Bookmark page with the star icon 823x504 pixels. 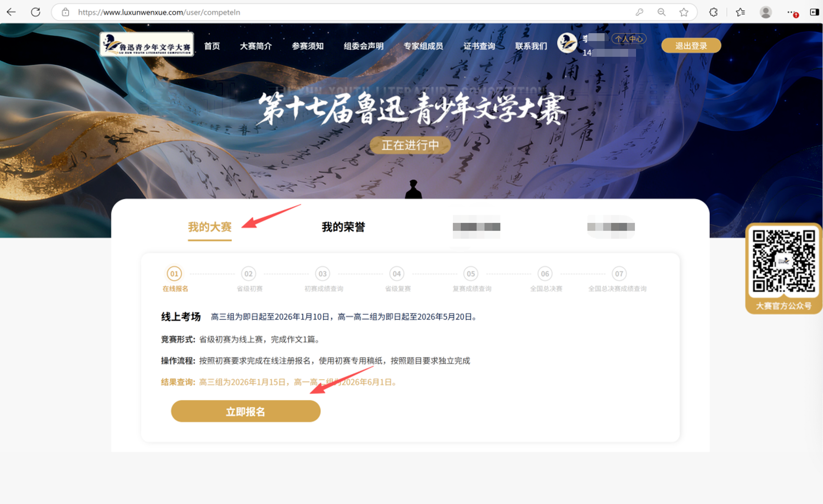coord(684,12)
